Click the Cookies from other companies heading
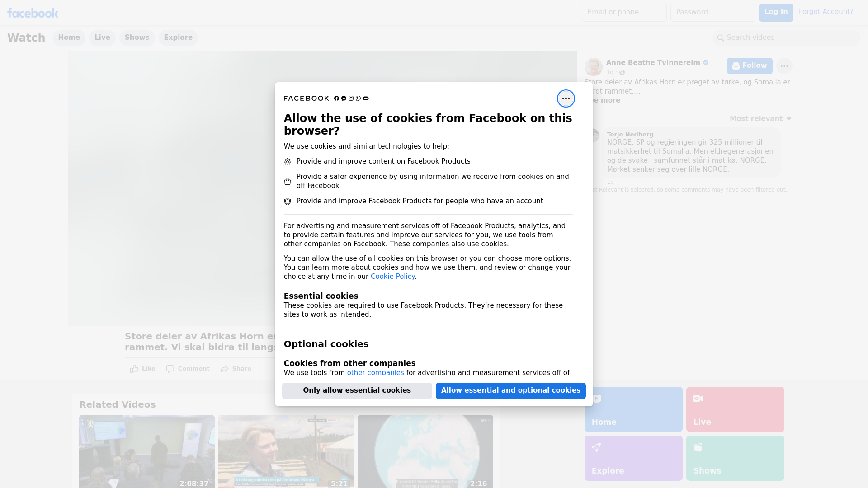The height and width of the screenshot is (488, 868). pos(349,363)
